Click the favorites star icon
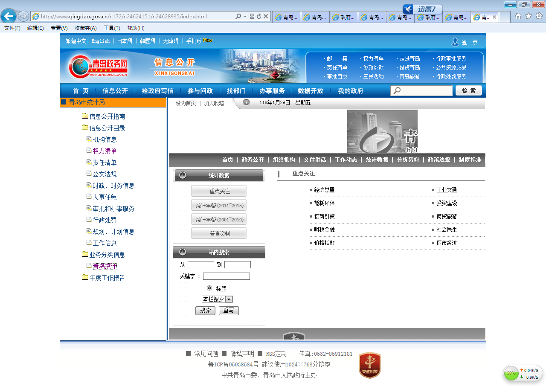The image size is (546, 392). click(x=529, y=16)
